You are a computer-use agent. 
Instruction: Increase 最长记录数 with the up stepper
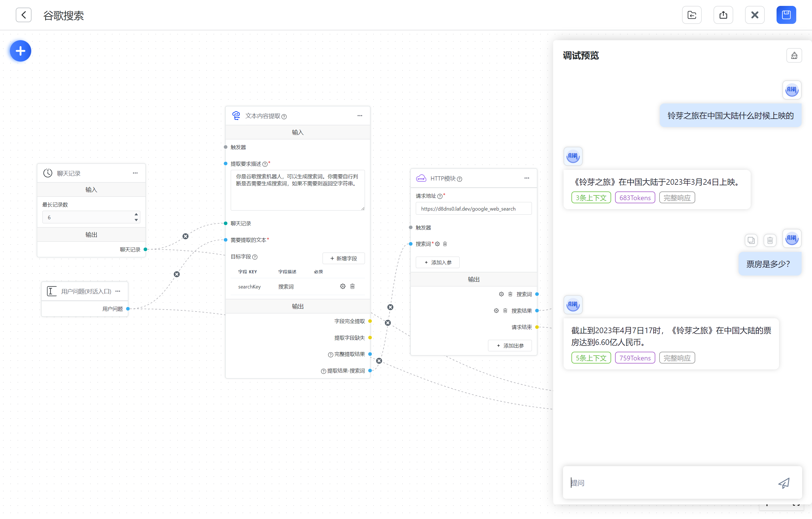tap(136, 214)
